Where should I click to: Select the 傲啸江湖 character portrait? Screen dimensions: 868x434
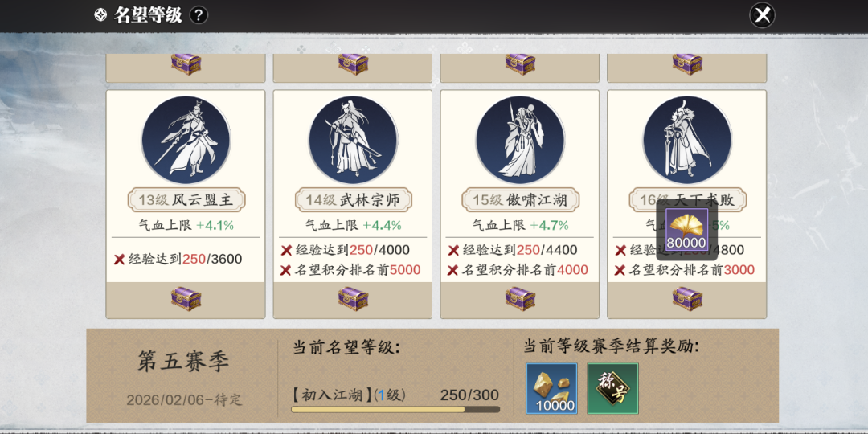click(x=520, y=140)
